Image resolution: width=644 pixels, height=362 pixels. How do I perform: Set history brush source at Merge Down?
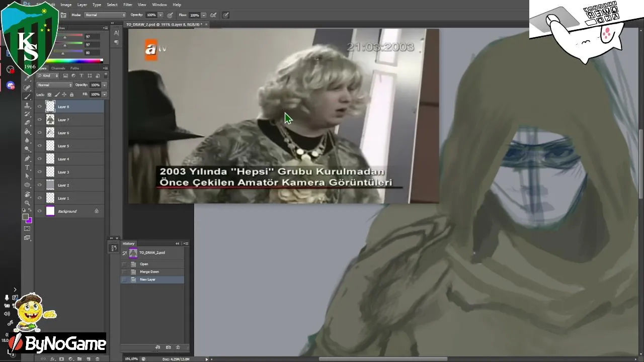[125, 271]
